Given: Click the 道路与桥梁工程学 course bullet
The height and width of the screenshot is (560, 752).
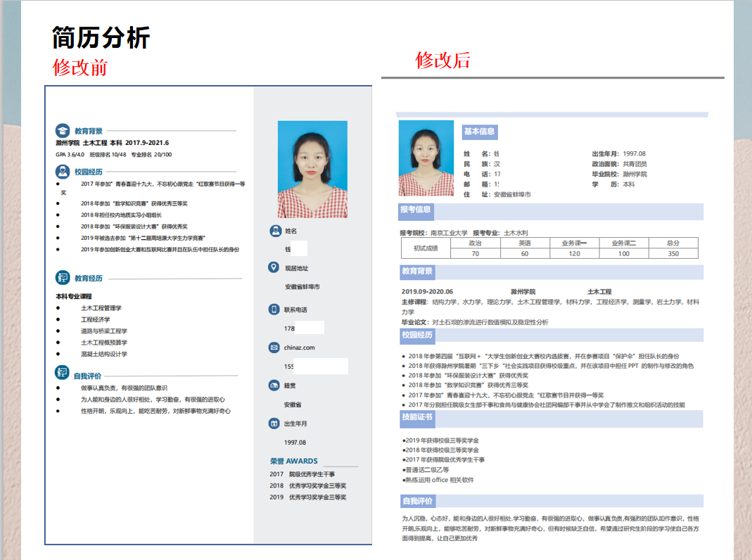Looking at the screenshot, I should pyautogui.click(x=104, y=331).
